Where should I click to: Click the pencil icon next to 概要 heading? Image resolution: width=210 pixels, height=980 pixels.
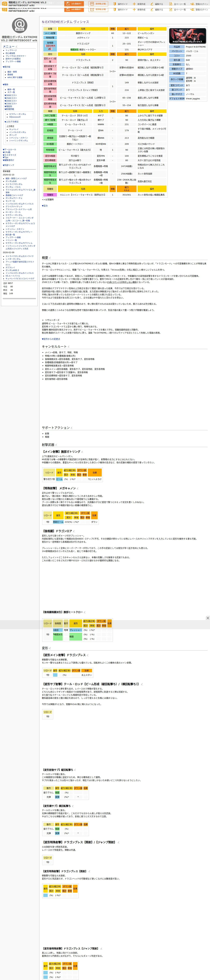coord(50,258)
